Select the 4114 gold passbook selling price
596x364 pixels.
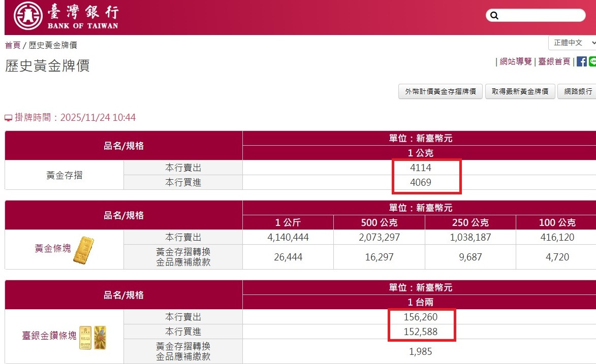pyautogui.click(x=420, y=168)
